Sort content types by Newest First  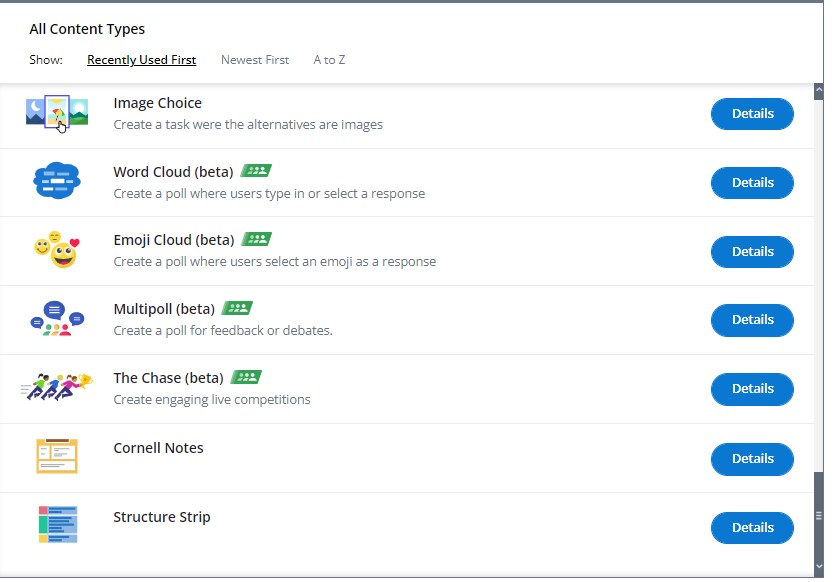[x=255, y=60]
